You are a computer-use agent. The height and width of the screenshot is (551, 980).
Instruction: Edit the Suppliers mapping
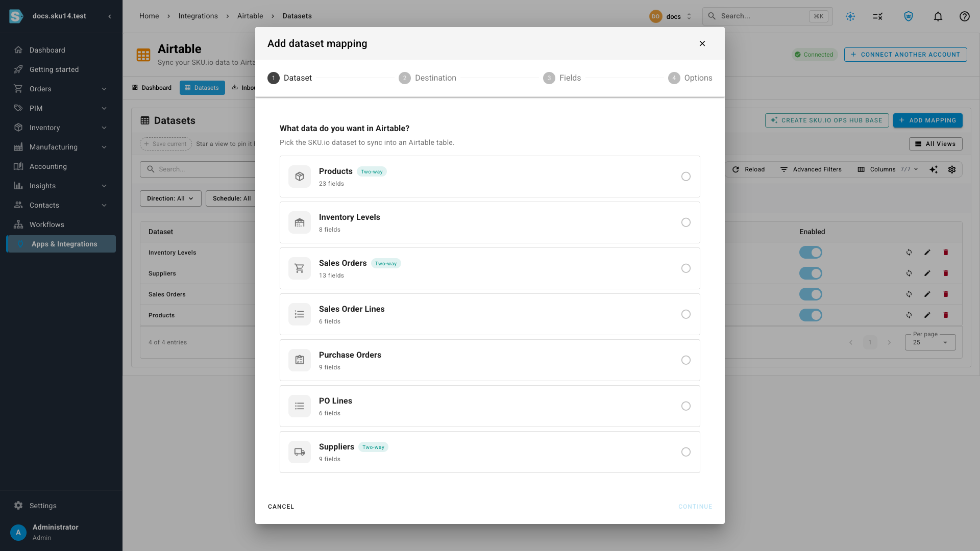click(x=927, y=273)
